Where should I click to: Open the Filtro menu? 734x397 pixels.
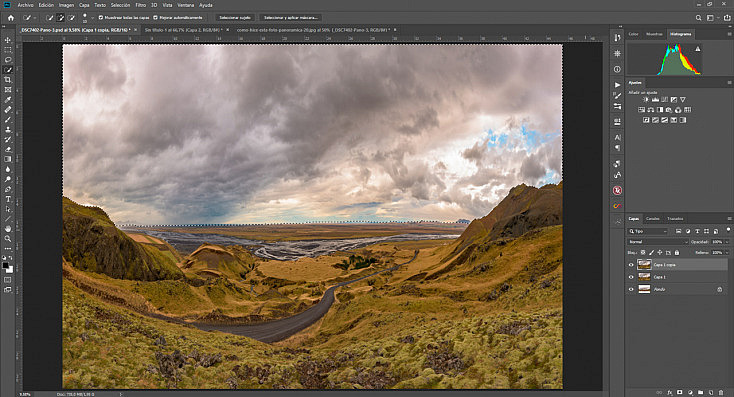click(x=140, y=5)
